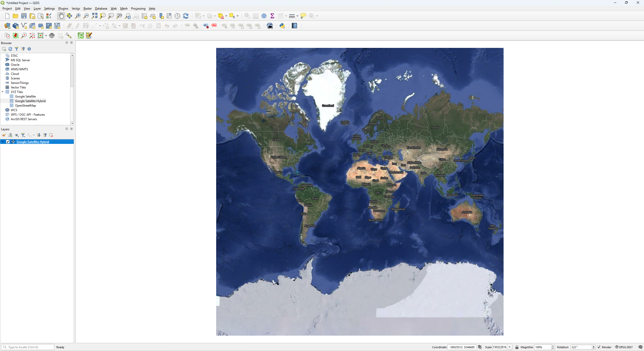Screen dimensions: 644x351
Task: Activate the Zoom Out magnifier tool
Action: tap(86, 16)
